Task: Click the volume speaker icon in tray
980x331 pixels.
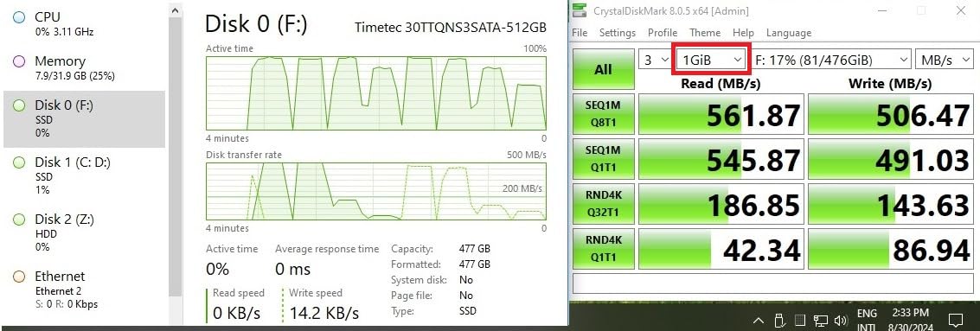Action: (840, 321)
